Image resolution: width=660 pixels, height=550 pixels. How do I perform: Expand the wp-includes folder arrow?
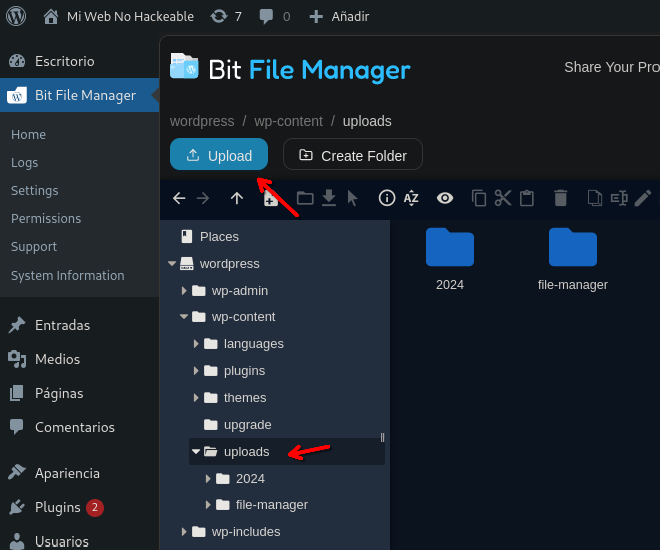(x=185, y=532)
